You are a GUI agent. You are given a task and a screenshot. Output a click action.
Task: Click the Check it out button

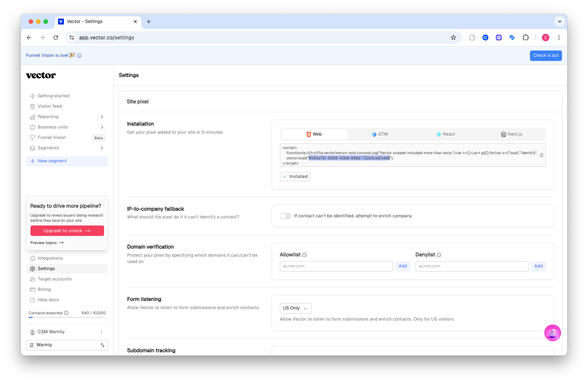pyautogui.click(x=546, y=56)
